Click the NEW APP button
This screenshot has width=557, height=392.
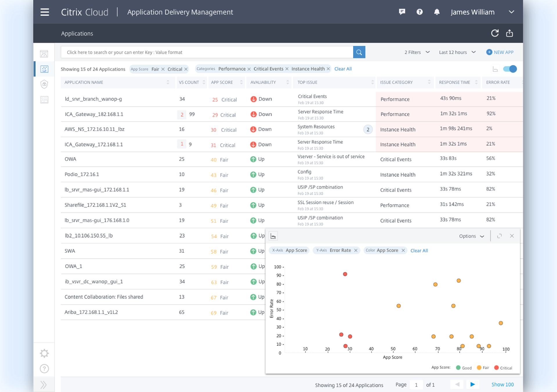(x=500, y=52)
